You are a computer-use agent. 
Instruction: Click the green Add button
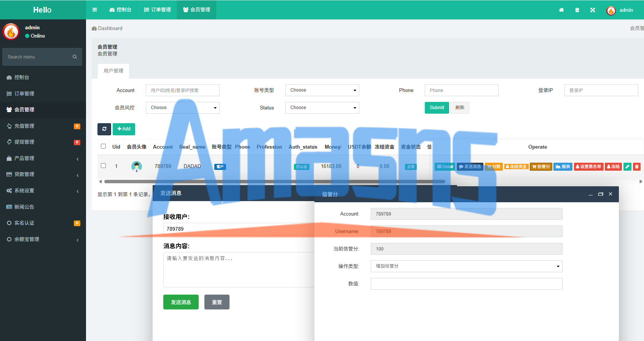tap(124, 129)
